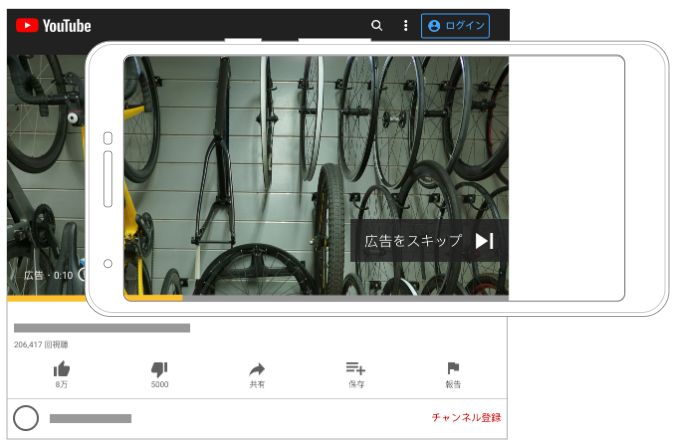The height and width of the screenshot is (448, 679).
Task: Subscribe via the red チャンネル登録 link
Action: coord(466,417)
